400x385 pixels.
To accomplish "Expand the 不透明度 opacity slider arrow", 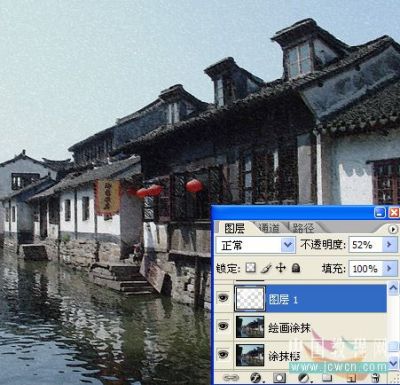I will click(x=389, y=245).
